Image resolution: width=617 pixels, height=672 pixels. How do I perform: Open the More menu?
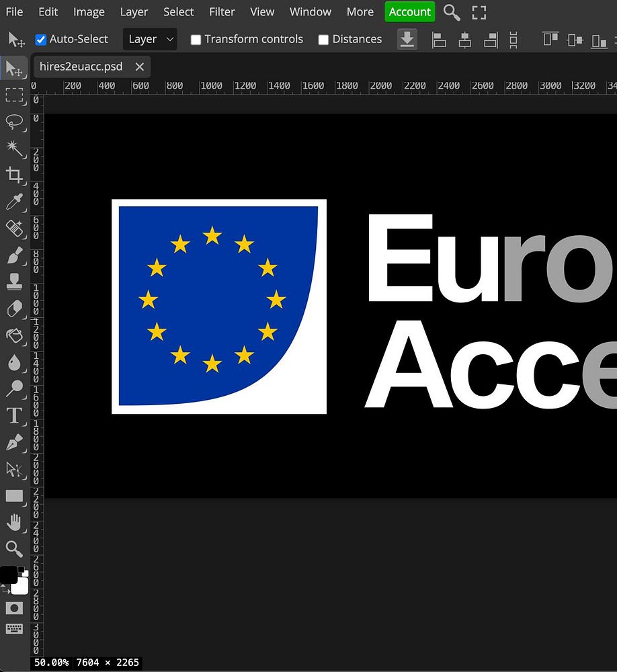pyautogui.click(x=360, y=12)
